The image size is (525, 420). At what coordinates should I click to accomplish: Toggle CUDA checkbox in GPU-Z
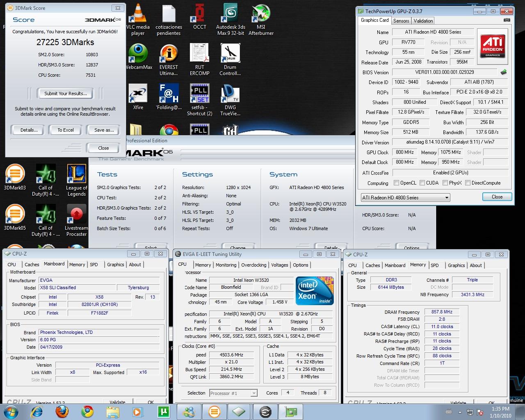pyautogui.click(x=422, y=183)
